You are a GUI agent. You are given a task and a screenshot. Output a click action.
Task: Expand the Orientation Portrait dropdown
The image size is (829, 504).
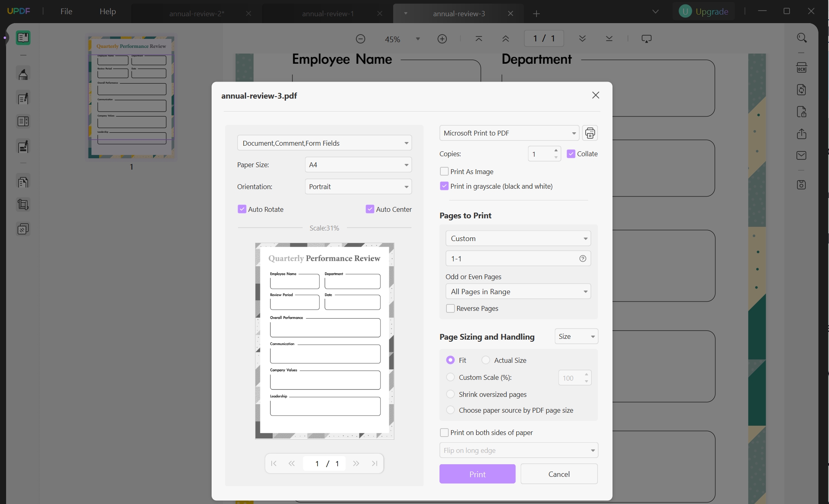tap(358, 187)
